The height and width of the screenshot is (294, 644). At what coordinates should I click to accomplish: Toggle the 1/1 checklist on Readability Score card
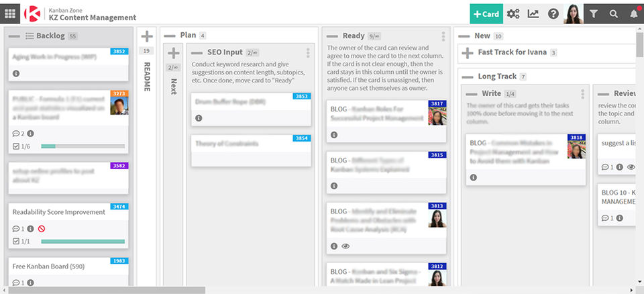pos(17,241)
